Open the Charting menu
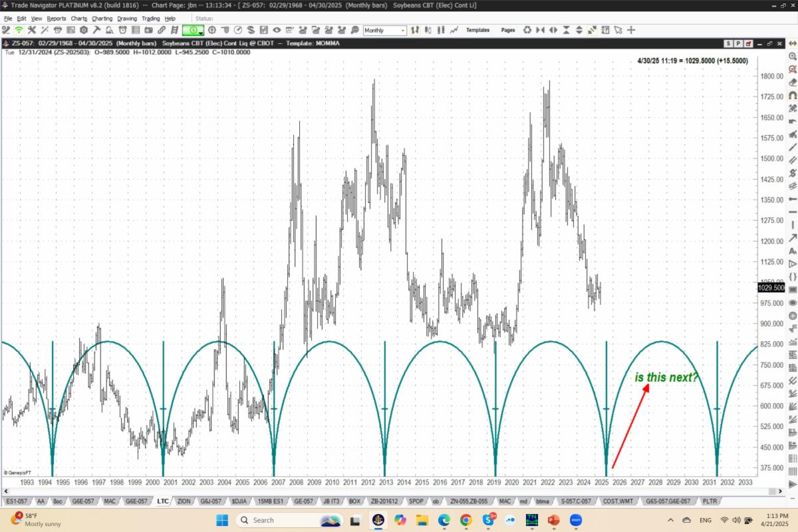Image resolution: width=798 pixels, height=532 pixels. pyautogui.click(x=102, y=19)
